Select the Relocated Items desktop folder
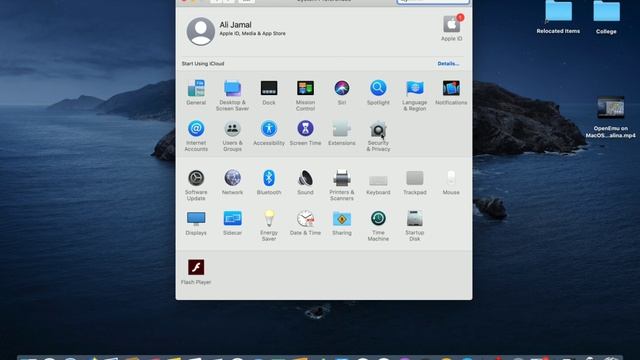The height and width of the screenshot is (360, 640). (x=558, y=17)
